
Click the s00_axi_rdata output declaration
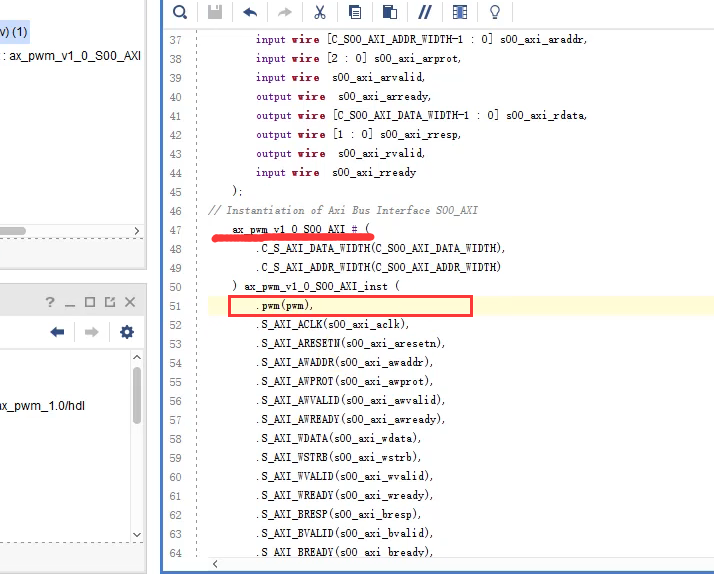tap(422, 116)
